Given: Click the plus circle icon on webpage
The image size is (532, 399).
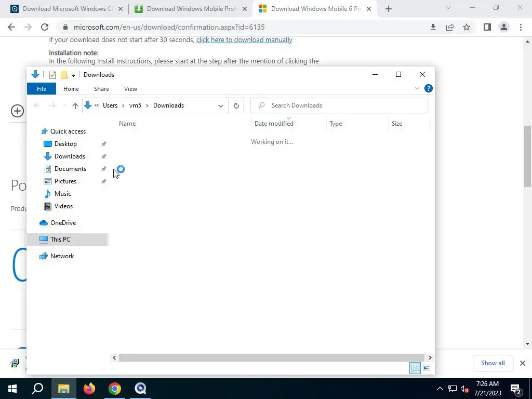Looking at the screenshot, I should click(17, 111).
